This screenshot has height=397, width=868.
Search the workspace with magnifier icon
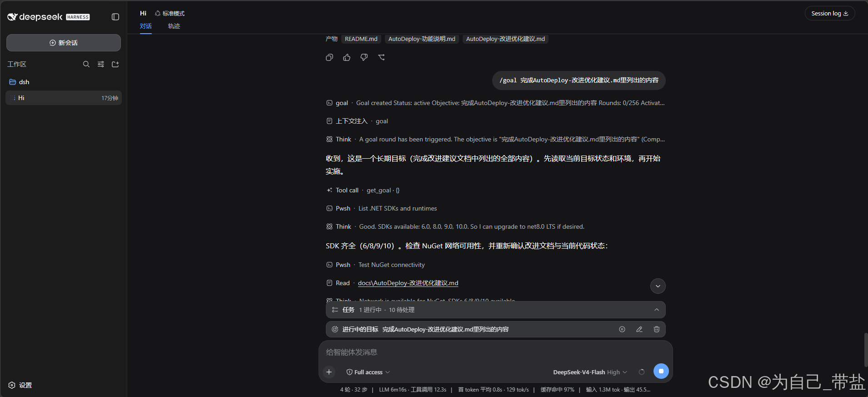click(86, 64)
